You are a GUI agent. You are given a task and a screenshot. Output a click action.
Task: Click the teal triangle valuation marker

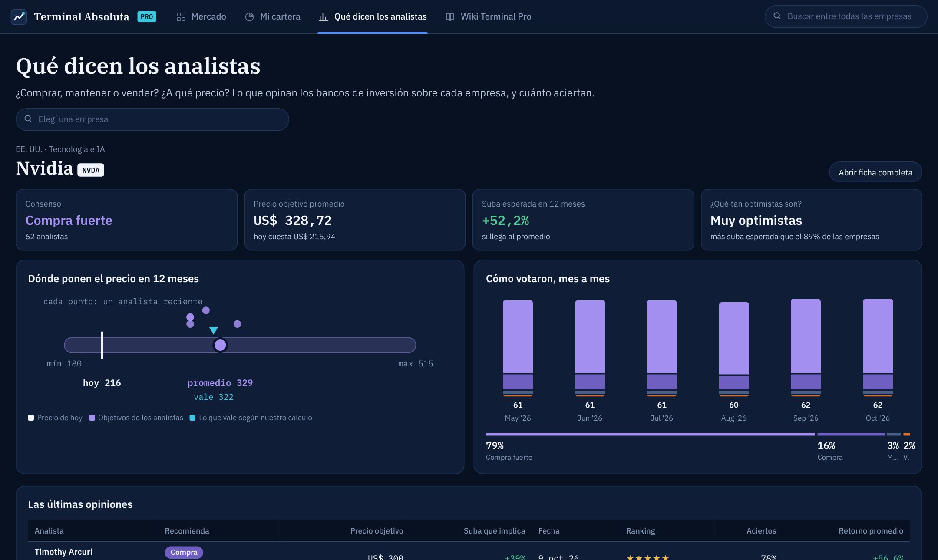pyautogui.click(x=213, y=330)
